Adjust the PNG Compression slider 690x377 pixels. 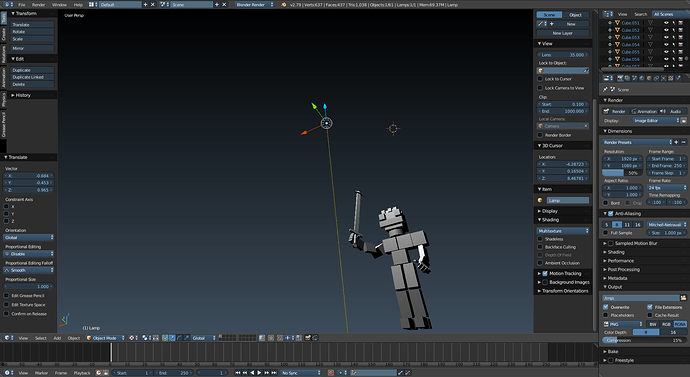[644, 340]
